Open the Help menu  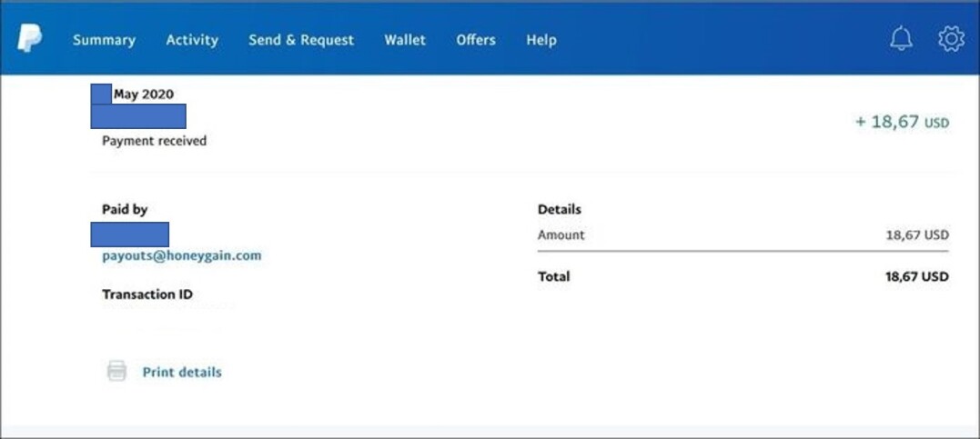(541, 40)
